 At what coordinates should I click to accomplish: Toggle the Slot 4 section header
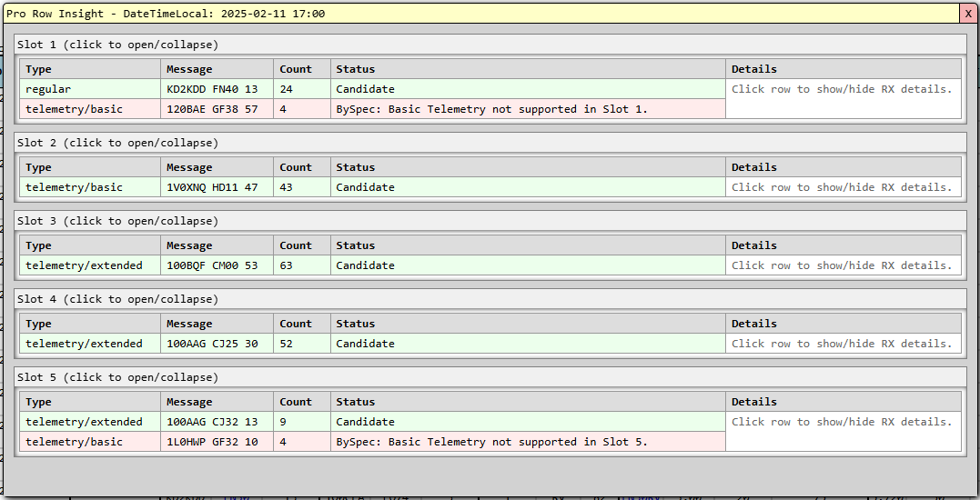117,299
